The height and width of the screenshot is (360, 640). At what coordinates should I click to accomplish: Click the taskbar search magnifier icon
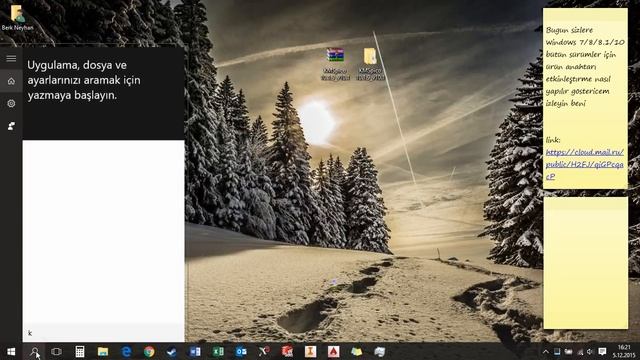(x=34, y=351)
